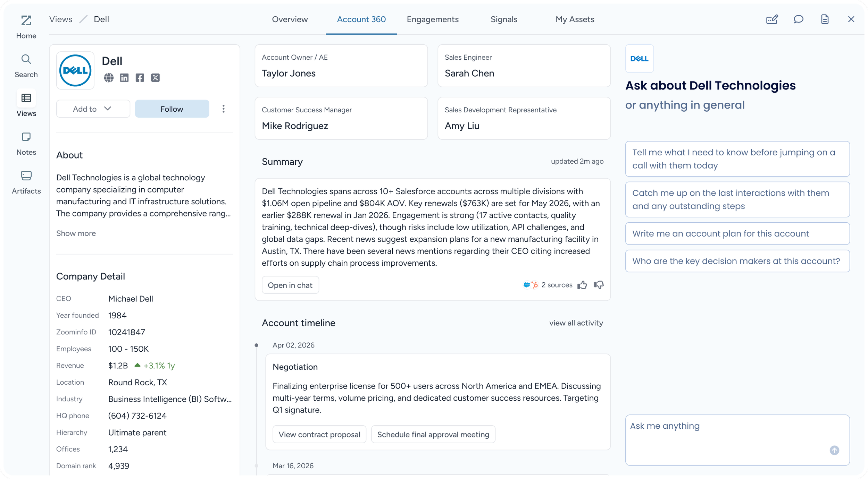Screen dimensions: 868x479
Task: Expand About text with Show more
Action: (76, 233)
